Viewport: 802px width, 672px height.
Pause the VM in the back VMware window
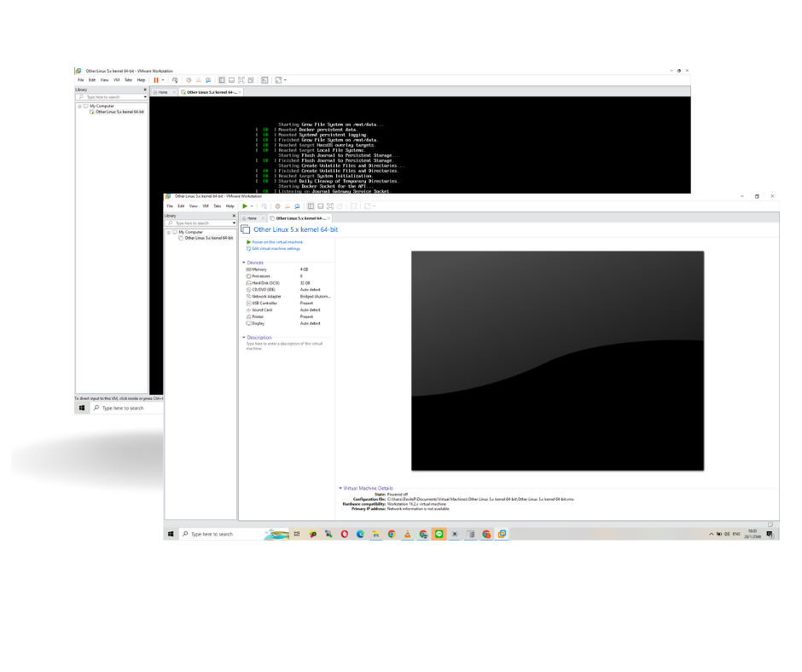click(156, 80)
